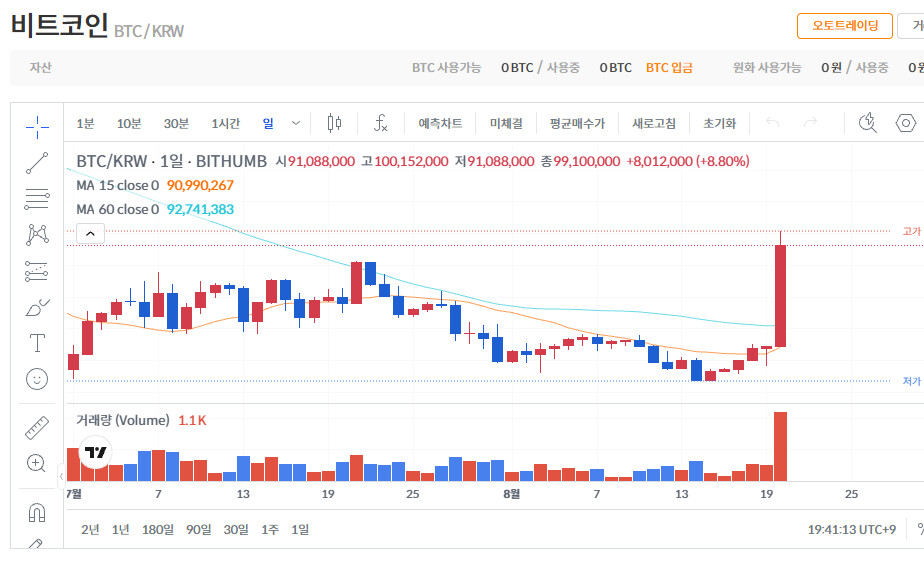The image size is (924, 566).
Task: Toggle the 미체결 orders display
Action: click(506, 123)
